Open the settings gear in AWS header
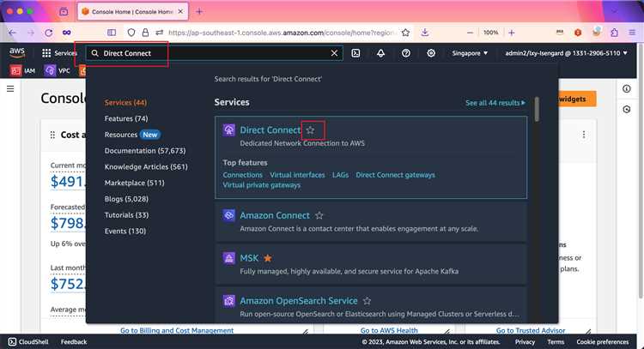This screenshot has width=644, height=349. (x=431, y=53)
